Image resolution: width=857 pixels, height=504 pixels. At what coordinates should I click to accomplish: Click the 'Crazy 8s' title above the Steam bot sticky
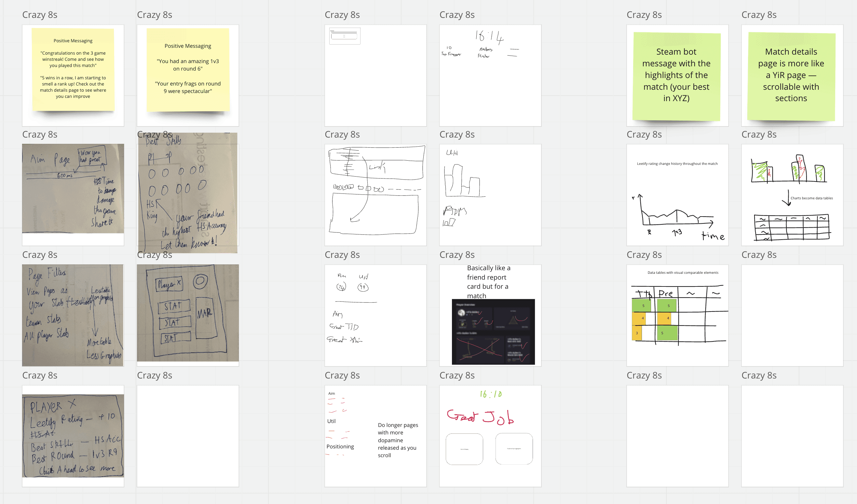(644, 15)
